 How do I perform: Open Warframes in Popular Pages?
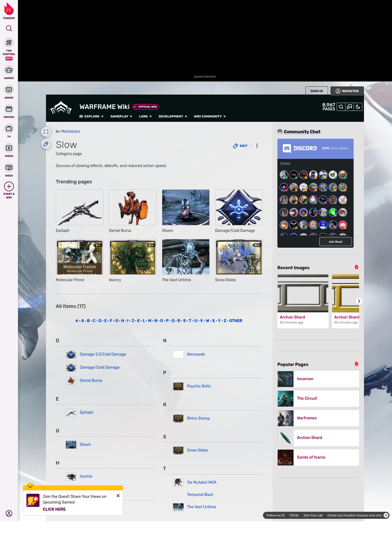[318, 418]
